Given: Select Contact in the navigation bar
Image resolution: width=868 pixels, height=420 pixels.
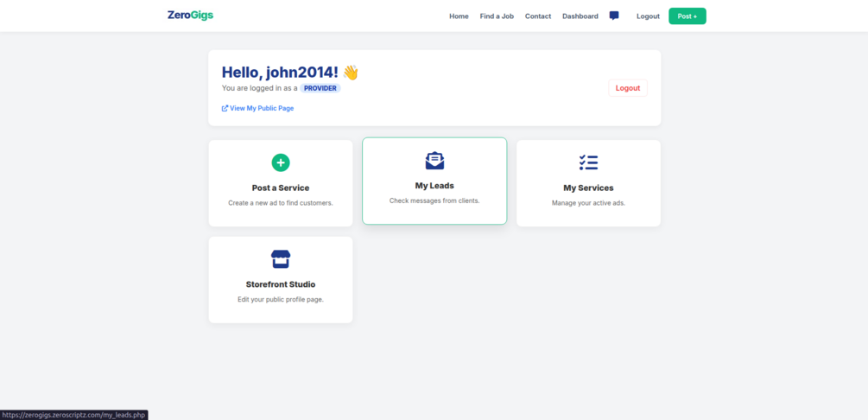Looking at the screenshot, I should point(538,16).
